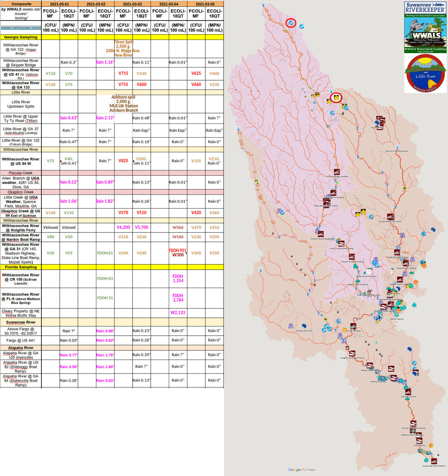Viewport: 448px width, 476px height.
Task: Click the V755 cell for GA 133
Action: [x=123, y=84]
